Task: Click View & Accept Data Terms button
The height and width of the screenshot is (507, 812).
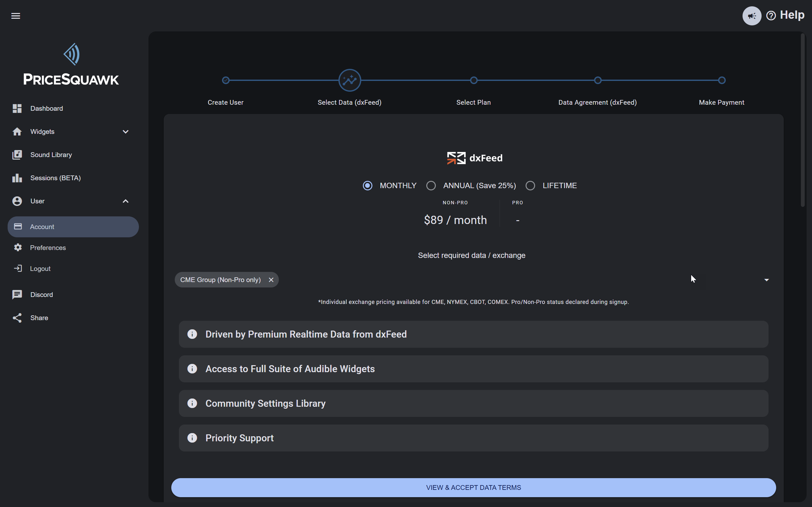Action: pos(473,488)
